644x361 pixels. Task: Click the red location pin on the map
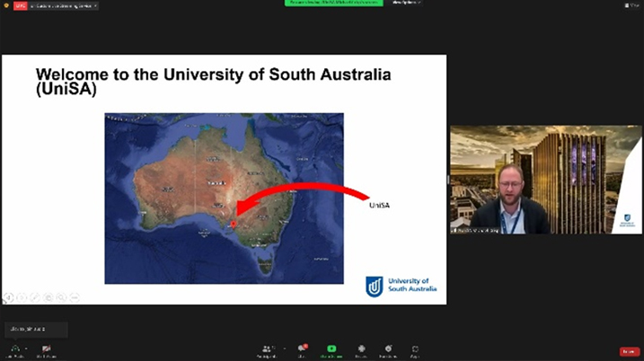tap(234, 225)
